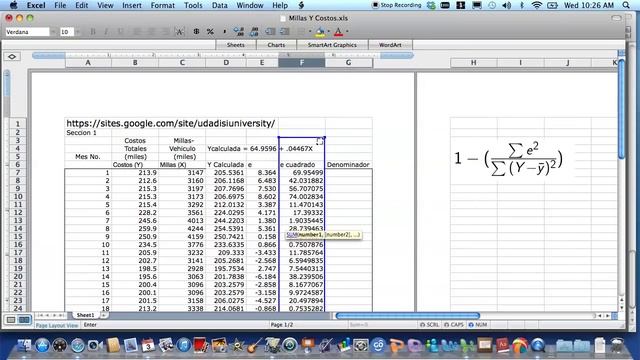Click the decrease indent icon
The image size is (640, 360).
pos(270,31)
